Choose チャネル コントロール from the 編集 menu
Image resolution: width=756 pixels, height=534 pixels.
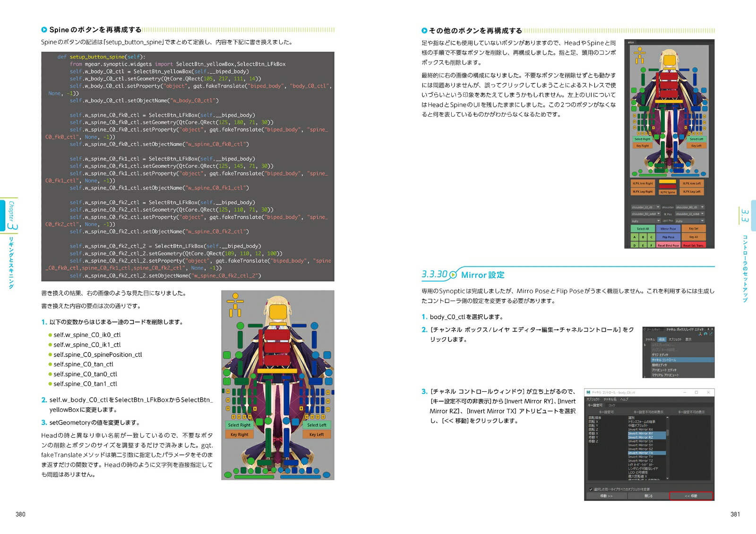(x=664, y=360)
